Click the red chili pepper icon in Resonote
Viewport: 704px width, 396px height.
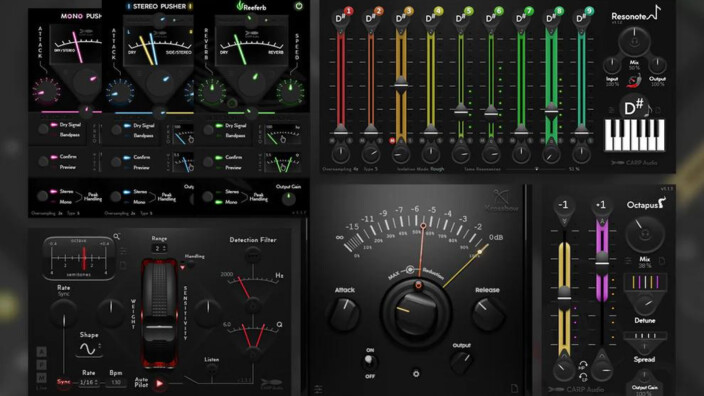pos(634,81)
